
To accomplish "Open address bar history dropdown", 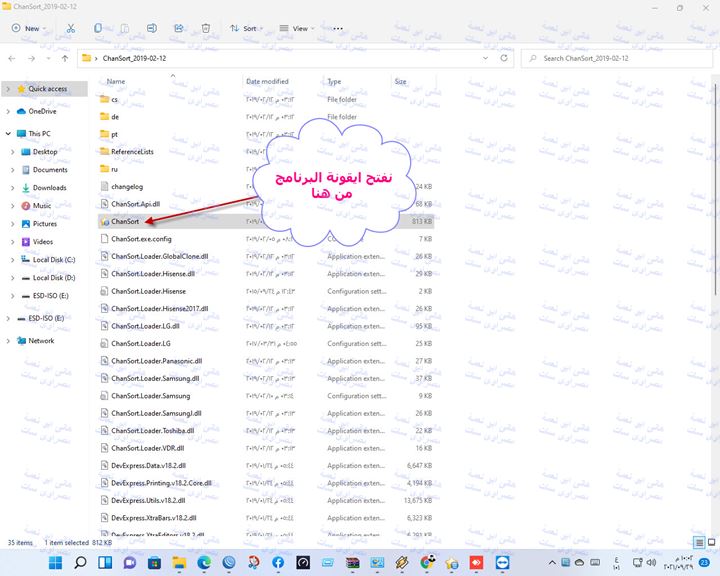I will point(485,58).
